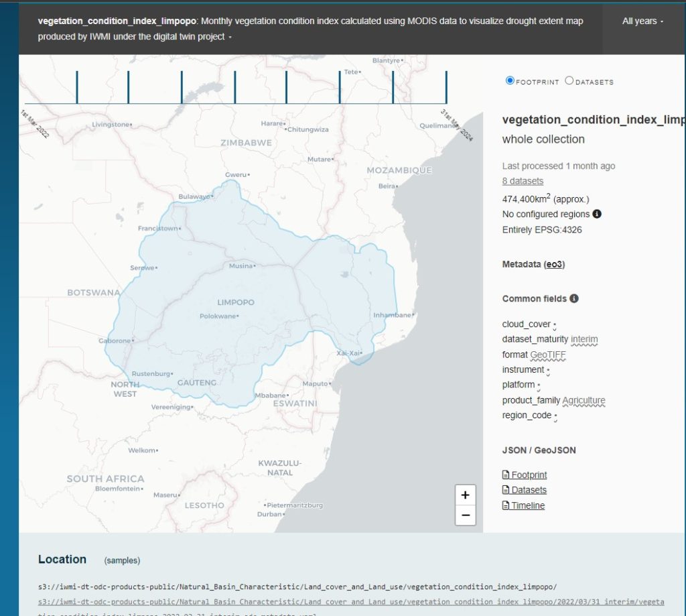Select the Footprint radio button
Screen dimensions: 686x616
coord(510,80)
